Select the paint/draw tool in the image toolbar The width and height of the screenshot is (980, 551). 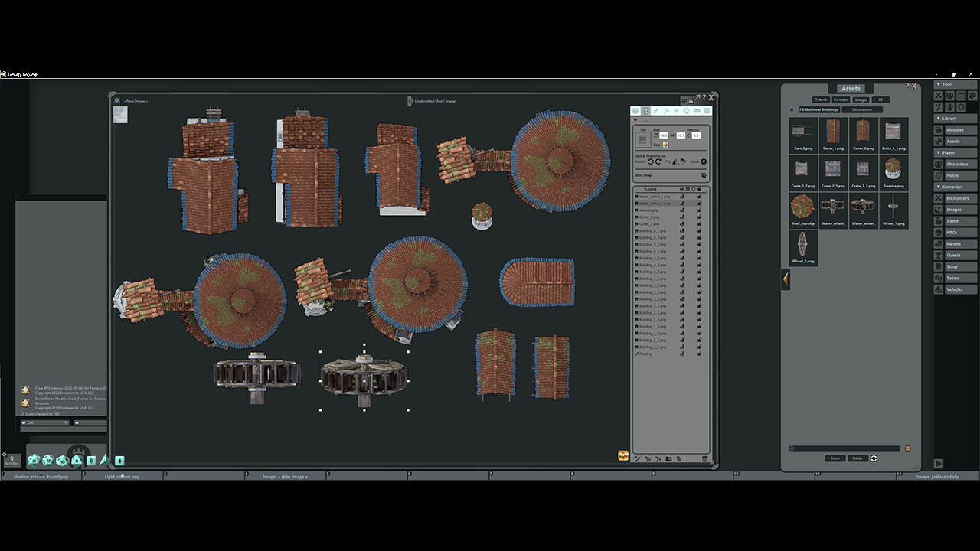pyautogui.click(x=655, y=110)
